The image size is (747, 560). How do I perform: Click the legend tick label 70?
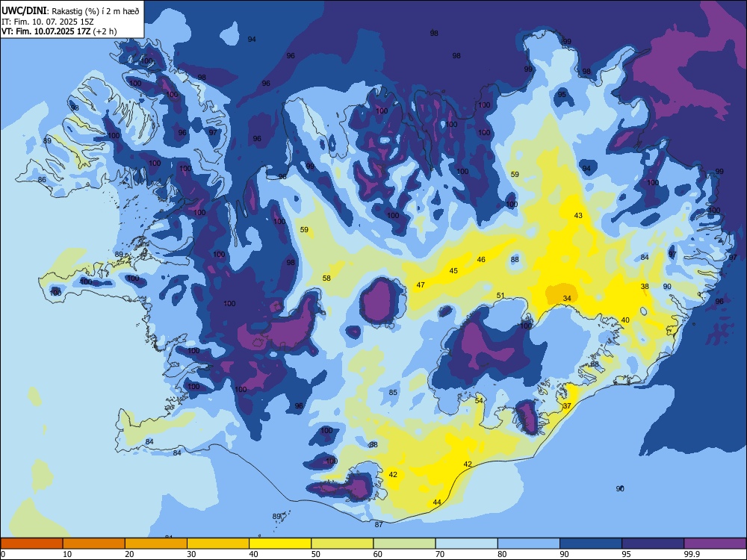click(440, 554)
